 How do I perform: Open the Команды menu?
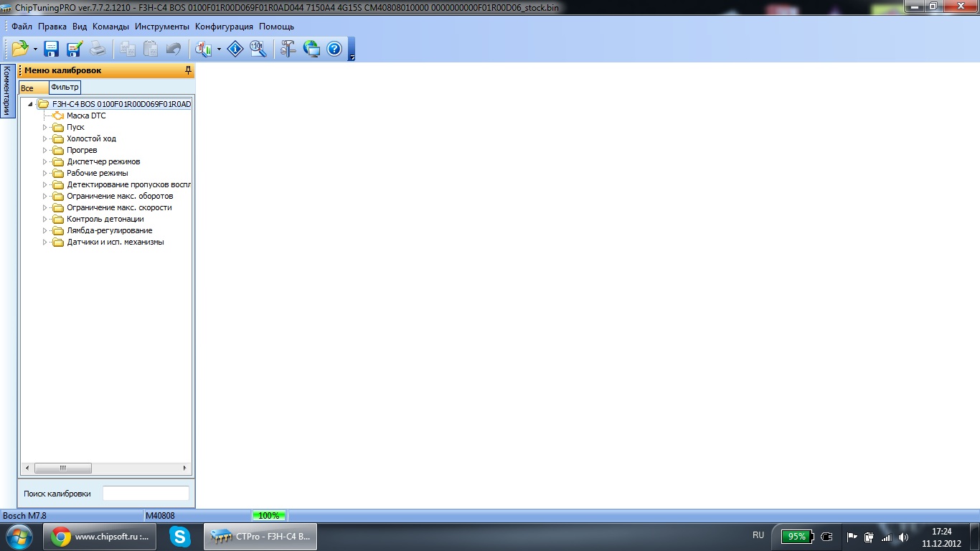(x=110, y=27)
